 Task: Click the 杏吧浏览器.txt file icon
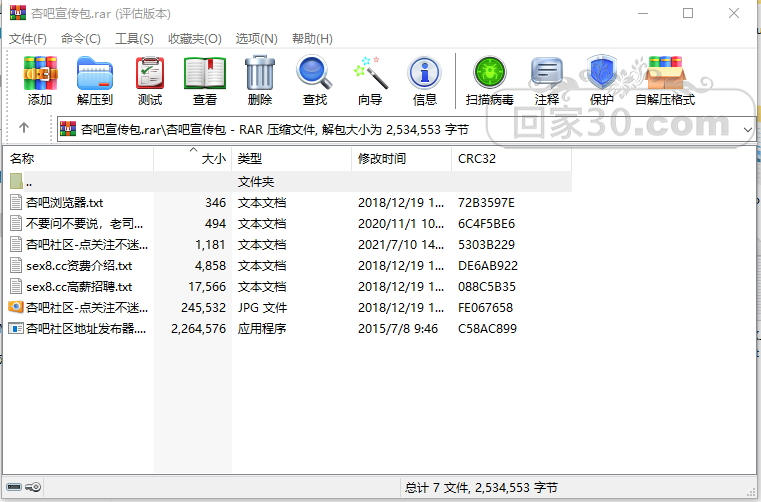(x=16, y=202)
